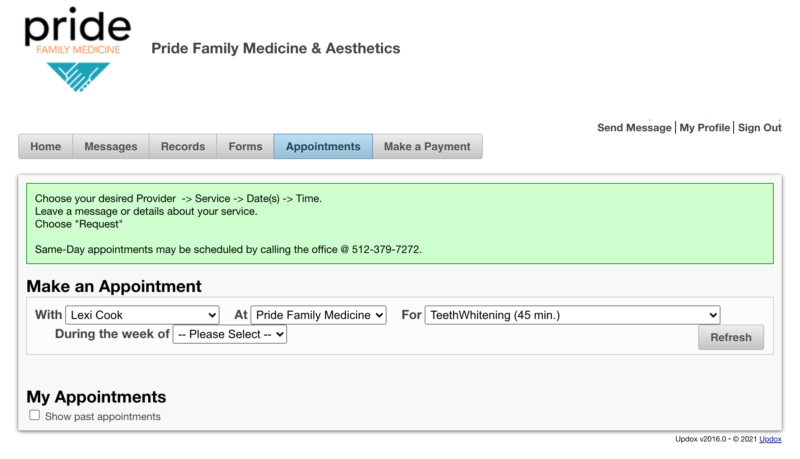
Task: Open the Home tab
Action: [x=45, y=146]
